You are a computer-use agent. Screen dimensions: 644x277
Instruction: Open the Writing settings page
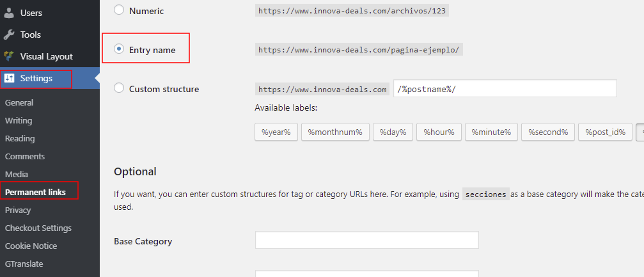[19, 120]
